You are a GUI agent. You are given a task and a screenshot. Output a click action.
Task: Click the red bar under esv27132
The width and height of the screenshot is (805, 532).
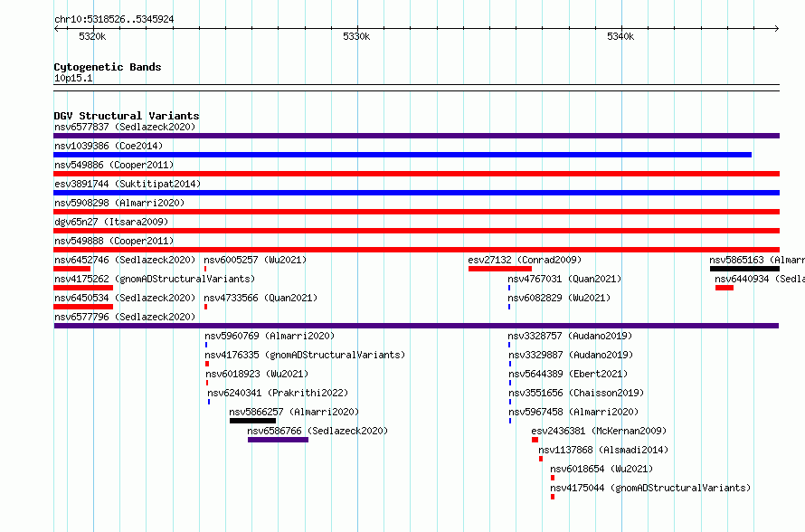coord(500,269)
